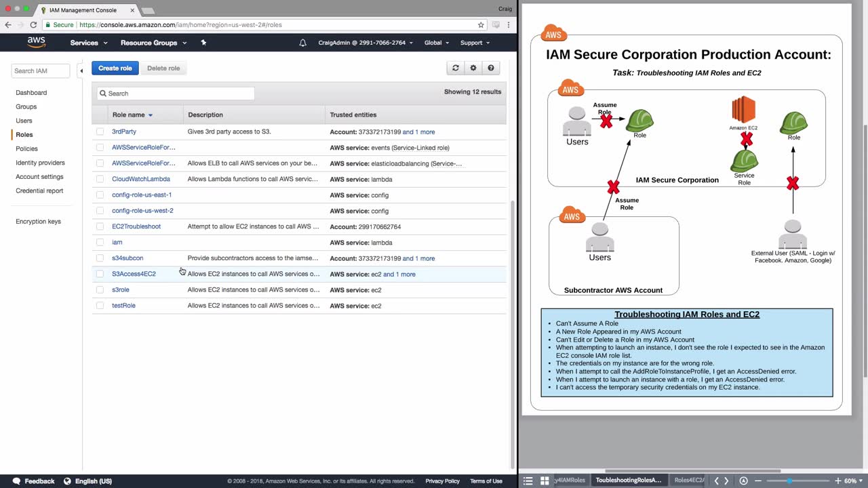The image size is (868, 488).
Task: Open the EC2Troubleshoot role link
Action: coord(136,226)
